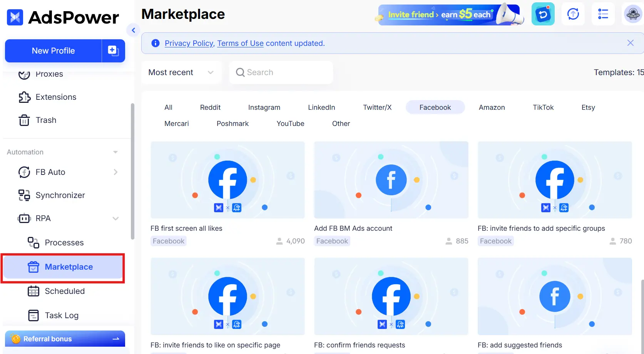Open the Extensions menu item
Image resolution: width=644 pixels, height=354 pixels.
click(x=56, y=97)
